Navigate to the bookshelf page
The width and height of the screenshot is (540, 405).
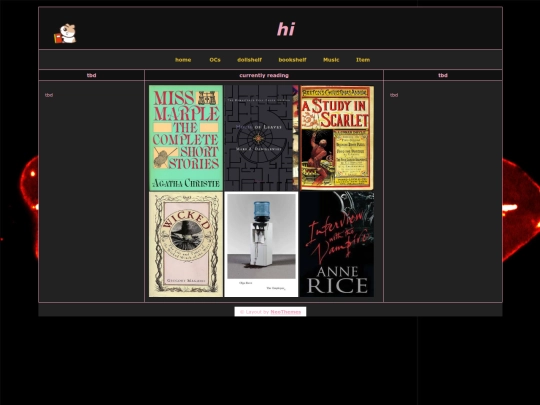pyautogui.click(x=292, y=60)
